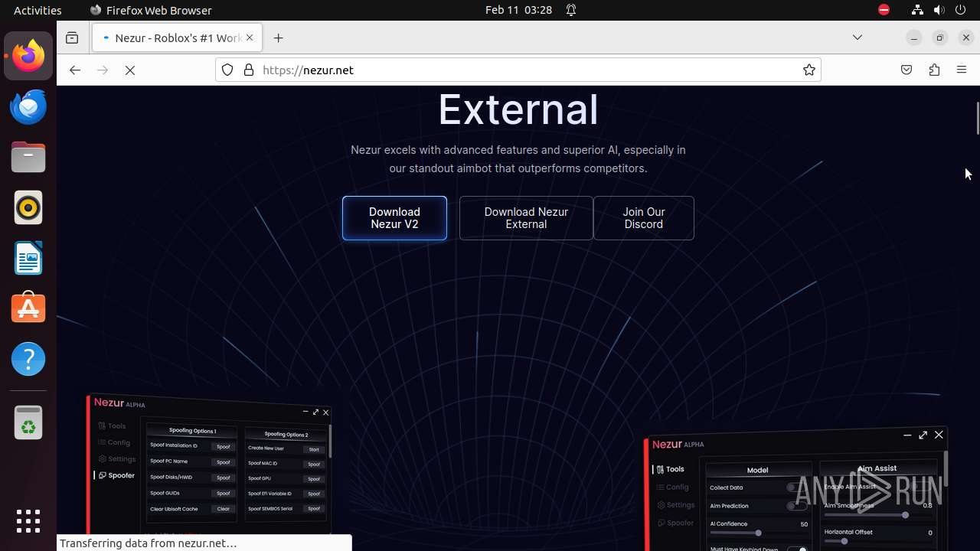Click the Download Nezur V2 button
Screen dimensions: 980x551
coord(394,218)
